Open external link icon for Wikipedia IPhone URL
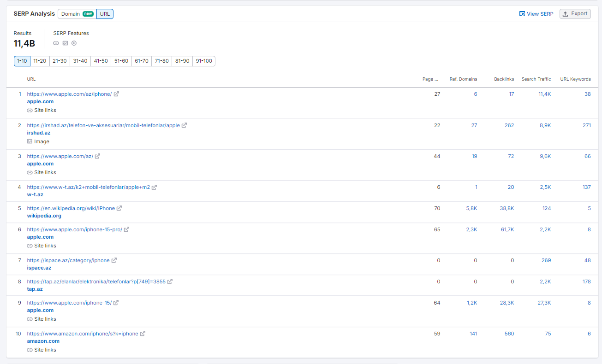The image size is (602, 364). click(119, 208)
